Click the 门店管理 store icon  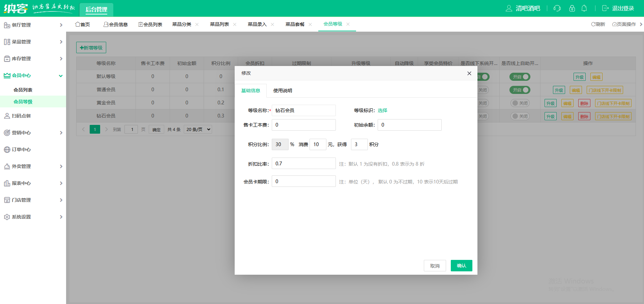7,200
